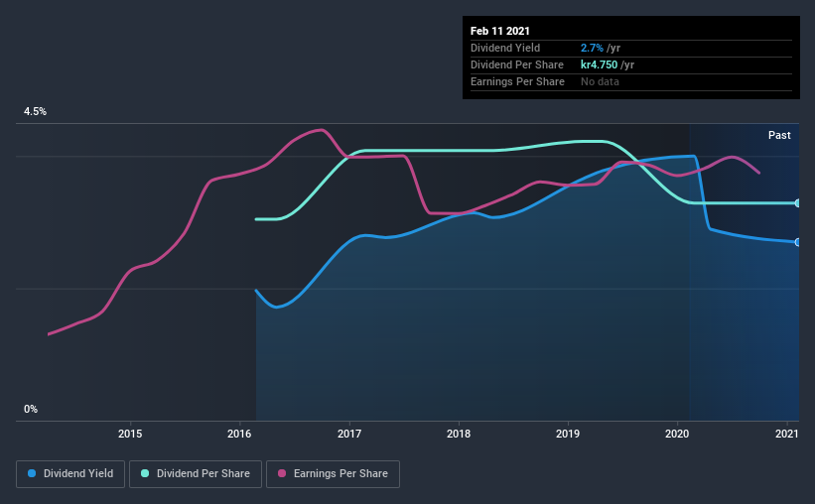Click the 2.7% dividend yield value

[x=592, y=48]
